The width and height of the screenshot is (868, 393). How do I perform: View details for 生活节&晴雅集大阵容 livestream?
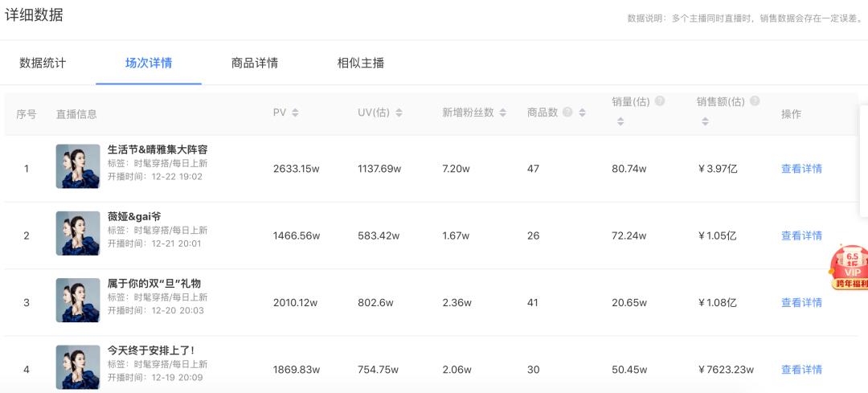pos(801,169)
